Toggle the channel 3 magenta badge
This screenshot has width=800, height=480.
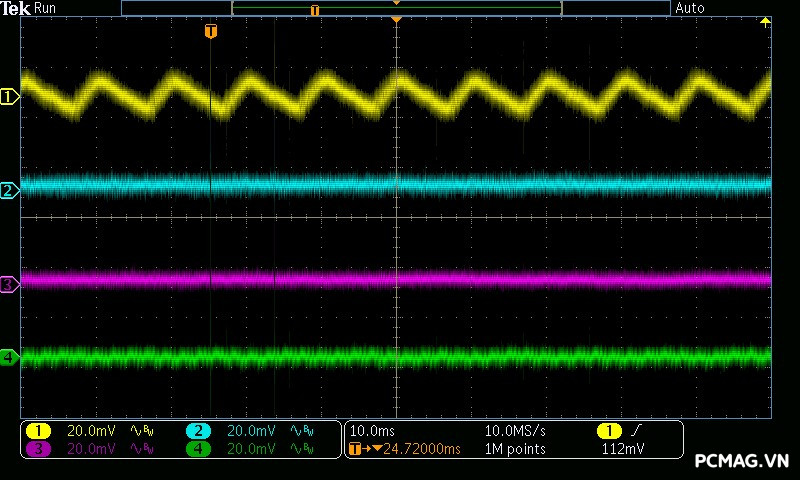[x=38, y=449]
